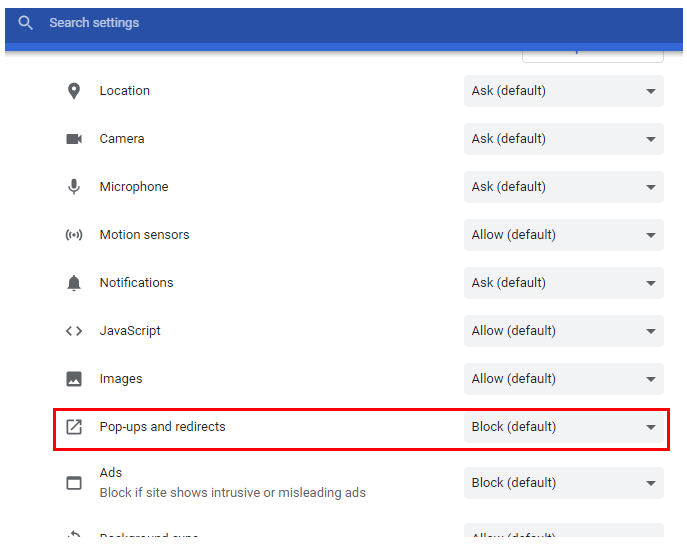Click the Camera icon
The height and width of the screenshot is (554, 687).
coord(74,139)
